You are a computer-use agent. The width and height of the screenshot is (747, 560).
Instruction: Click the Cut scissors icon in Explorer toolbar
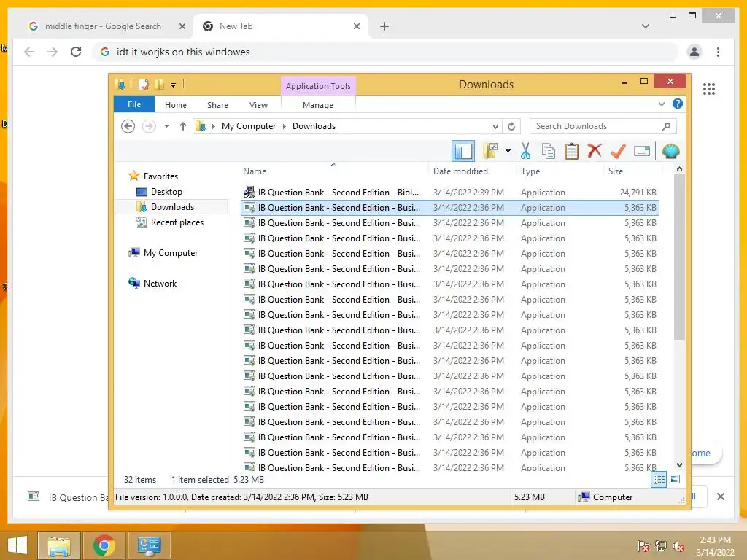click(525, 151)
